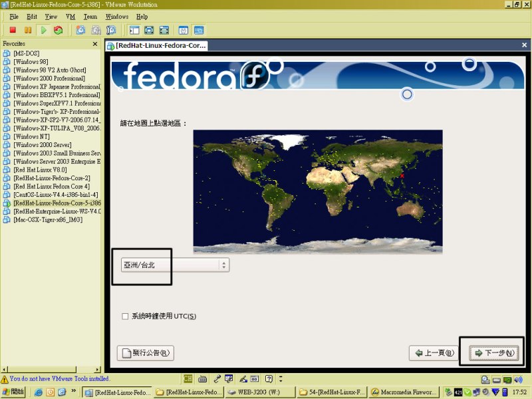Open 54-[RedHat-Linux-F... folder taskbar button
This screenshot has width=532, height=399.
332,392
